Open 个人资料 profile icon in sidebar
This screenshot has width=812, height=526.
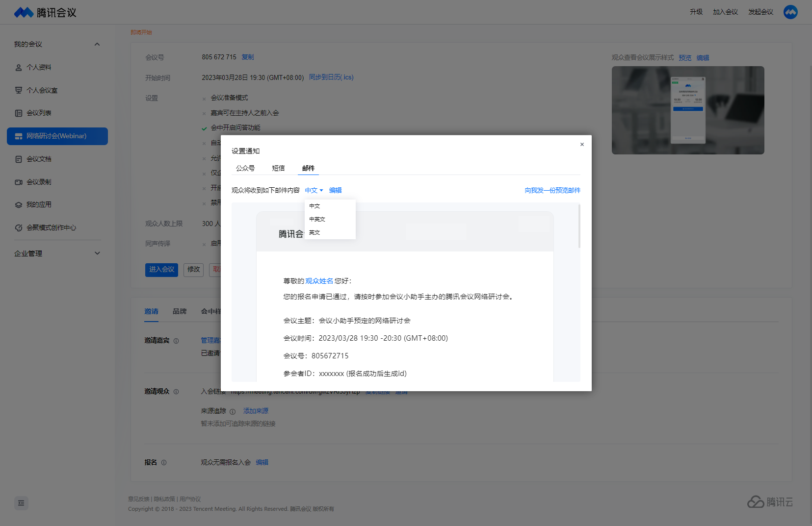[19, 68]
